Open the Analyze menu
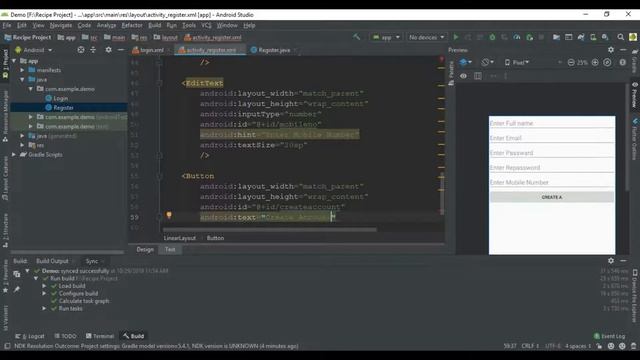The image size is (640, 360). click(x=107, y=25)
